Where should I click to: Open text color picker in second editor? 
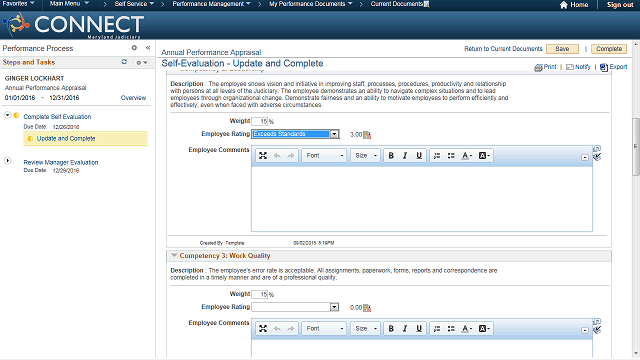(466, 329)
